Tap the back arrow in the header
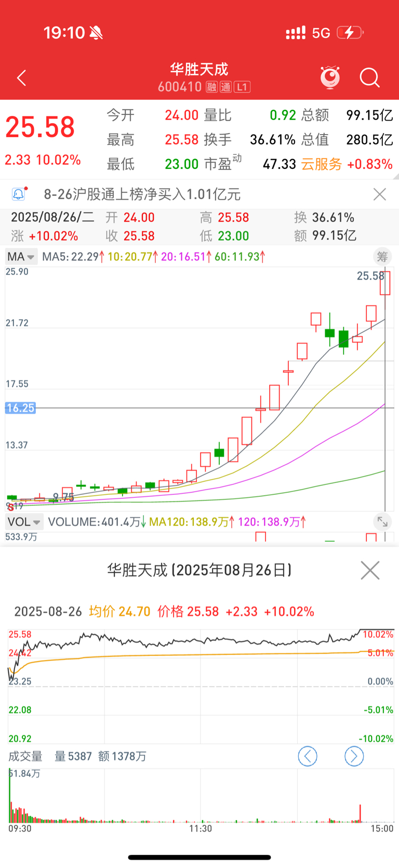This screenshot has width=399, height=868. point(21,78)
